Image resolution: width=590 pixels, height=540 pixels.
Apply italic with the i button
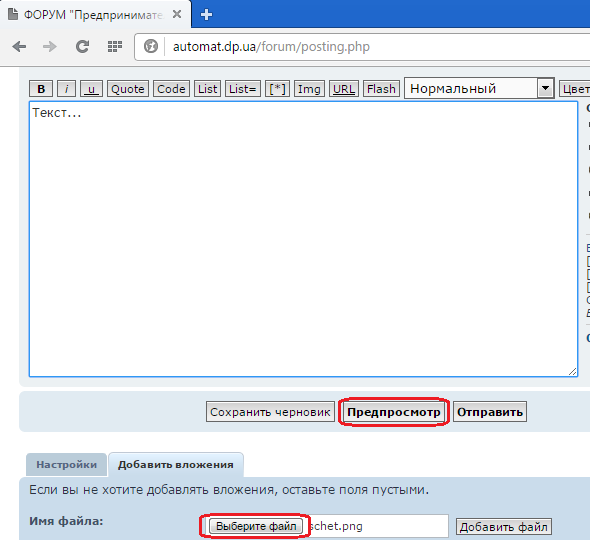[x=67, y=89]
